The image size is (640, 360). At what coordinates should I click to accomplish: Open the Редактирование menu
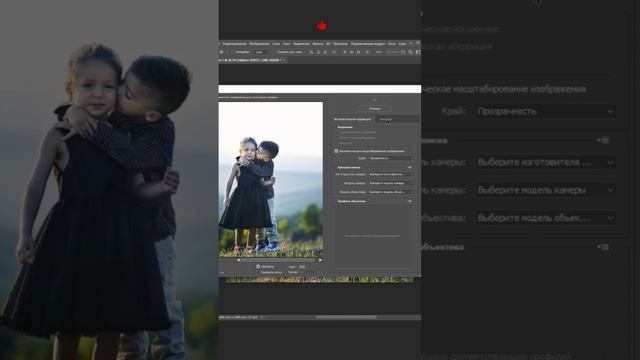(234, 44)
